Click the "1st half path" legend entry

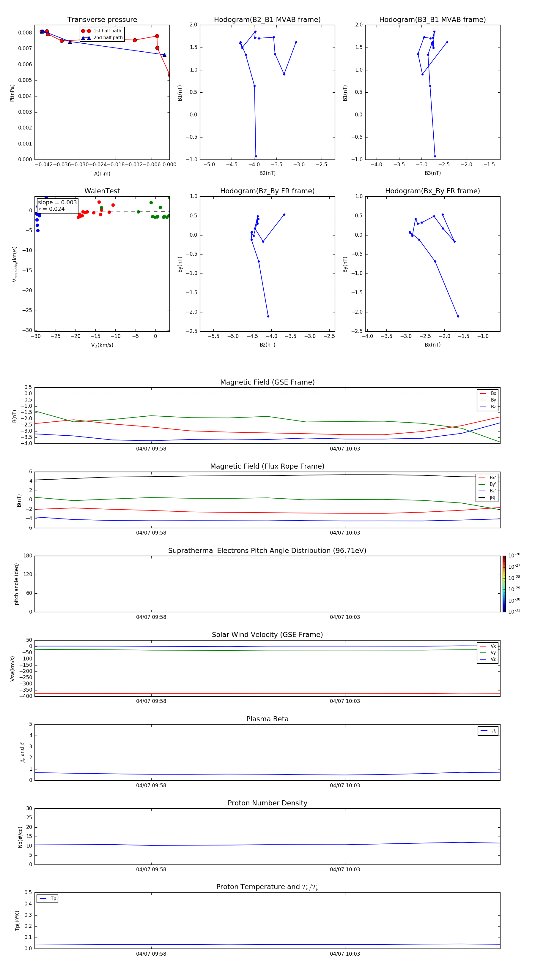pos(102,31)
